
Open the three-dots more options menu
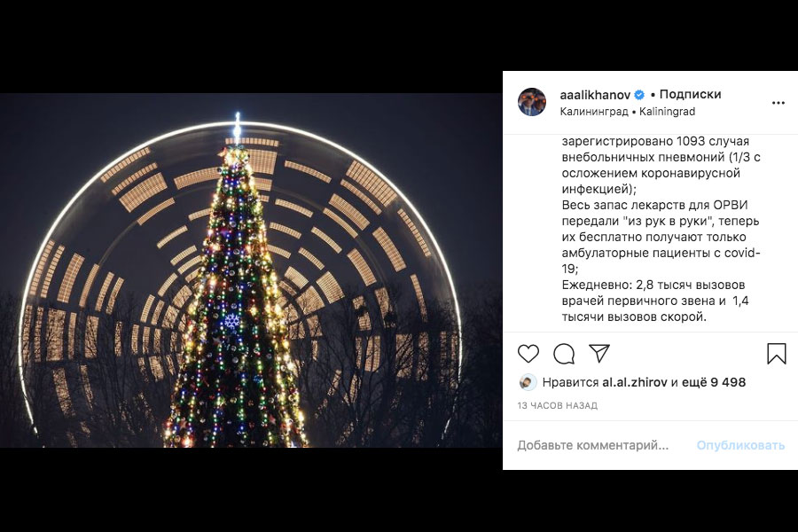coord(778,103)
